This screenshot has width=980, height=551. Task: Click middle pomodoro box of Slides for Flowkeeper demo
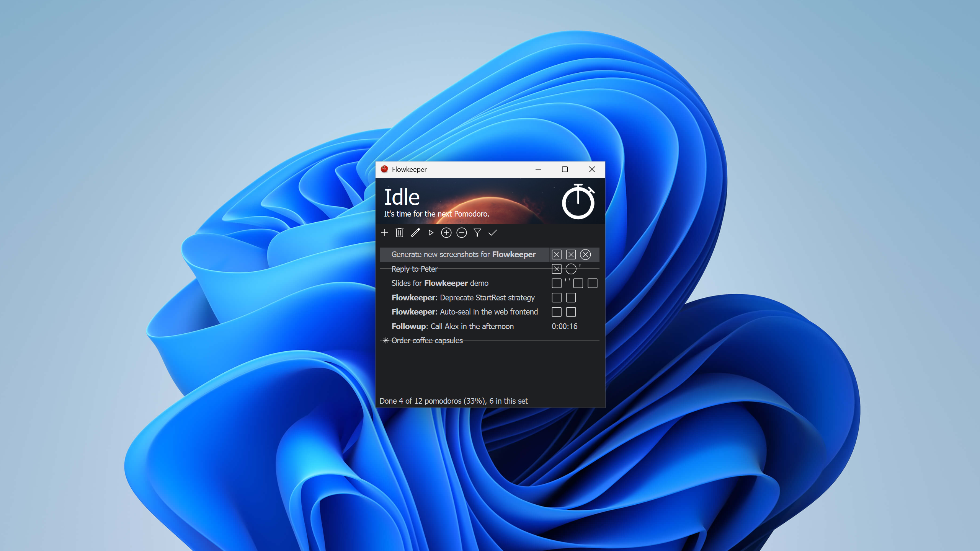[x=578, y=283]
